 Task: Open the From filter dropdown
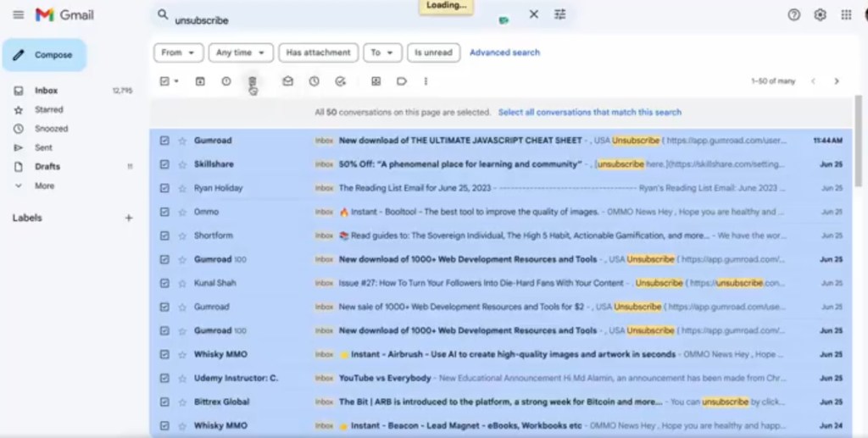coord(178,53)
